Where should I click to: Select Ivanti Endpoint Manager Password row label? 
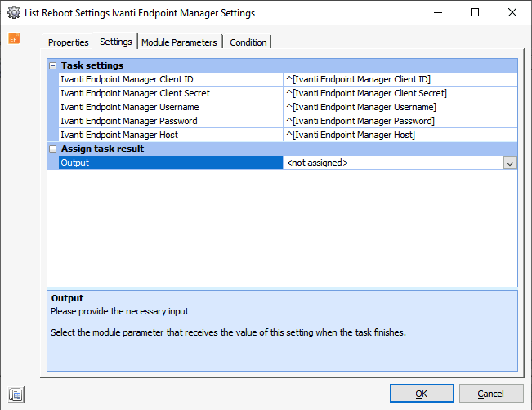pos(171,121)
